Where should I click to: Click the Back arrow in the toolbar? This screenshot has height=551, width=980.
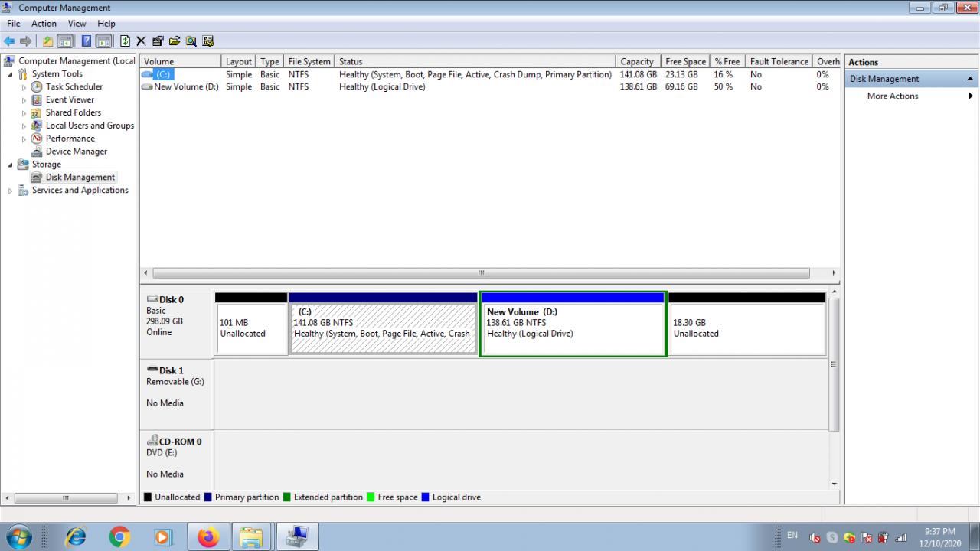pos(9,41)
